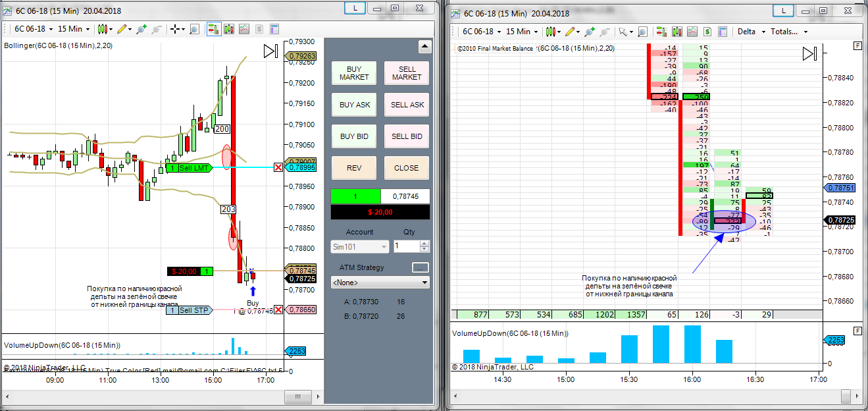Open drawing tools pencil in right window
The image size is (868, 411).
(572, 31)
